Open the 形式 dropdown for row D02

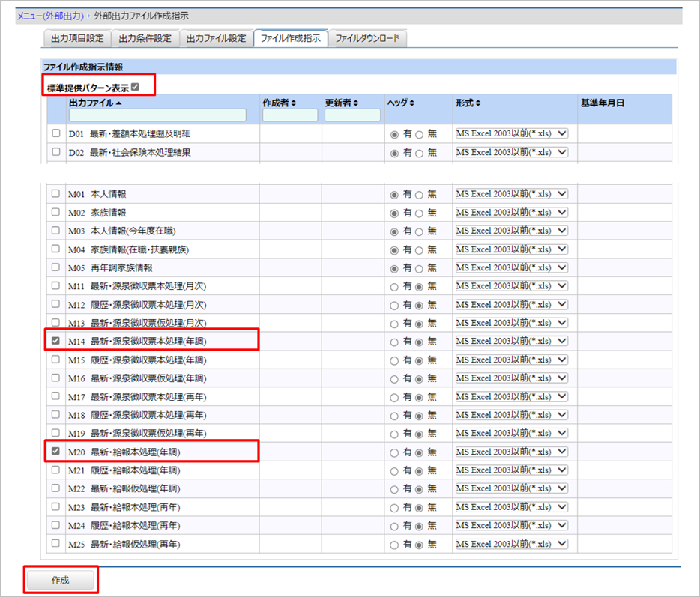click(512, 152)
